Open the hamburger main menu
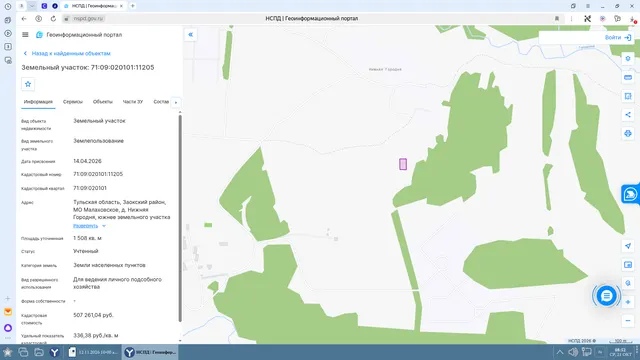 pos(25,35)
